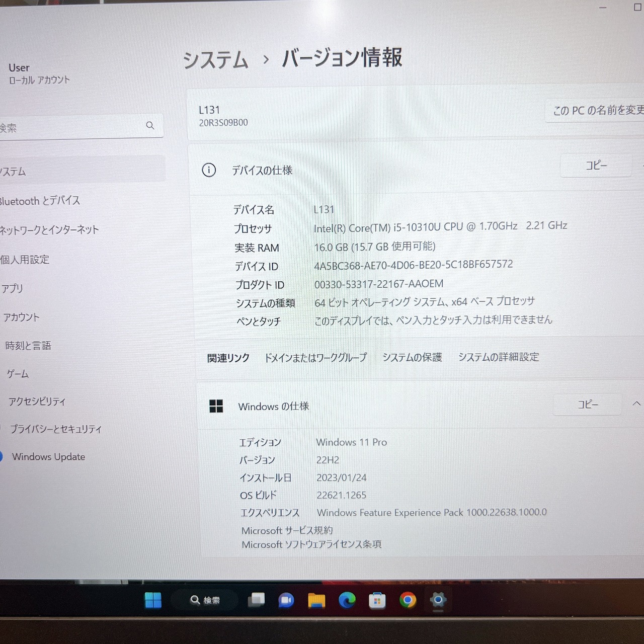Click the info icon beside デバイスの仕様

point(209,170)
